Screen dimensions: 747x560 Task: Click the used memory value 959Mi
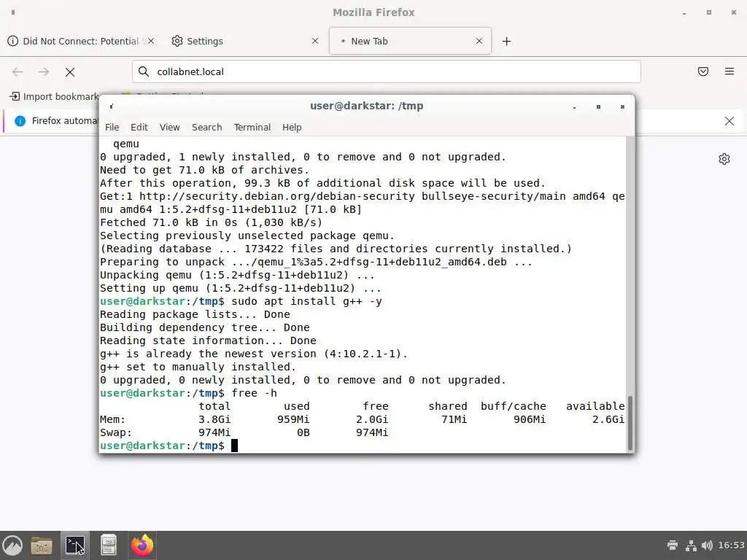[293, 419]
